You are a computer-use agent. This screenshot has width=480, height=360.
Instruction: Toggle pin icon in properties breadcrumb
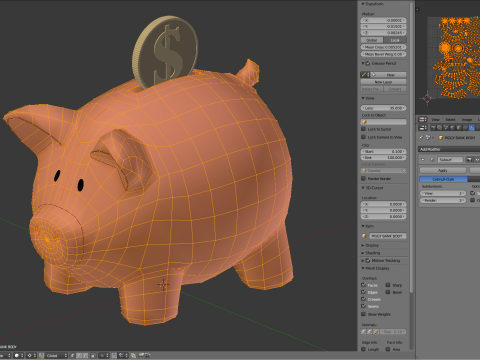click(421, 137)
